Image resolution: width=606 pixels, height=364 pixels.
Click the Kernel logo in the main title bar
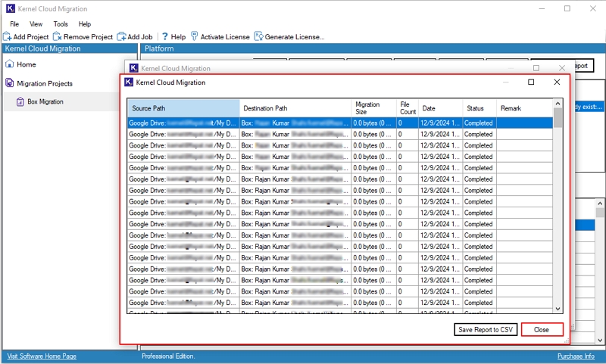coord(11,8)
